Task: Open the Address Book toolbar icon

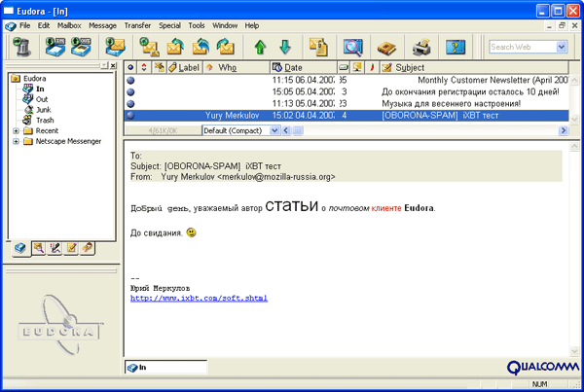Action: tap(386, 48)
